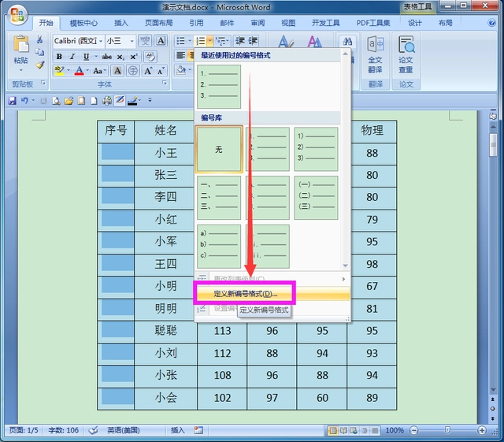
Task: Open the font size dropdown
Action: [x=129, y=40]
